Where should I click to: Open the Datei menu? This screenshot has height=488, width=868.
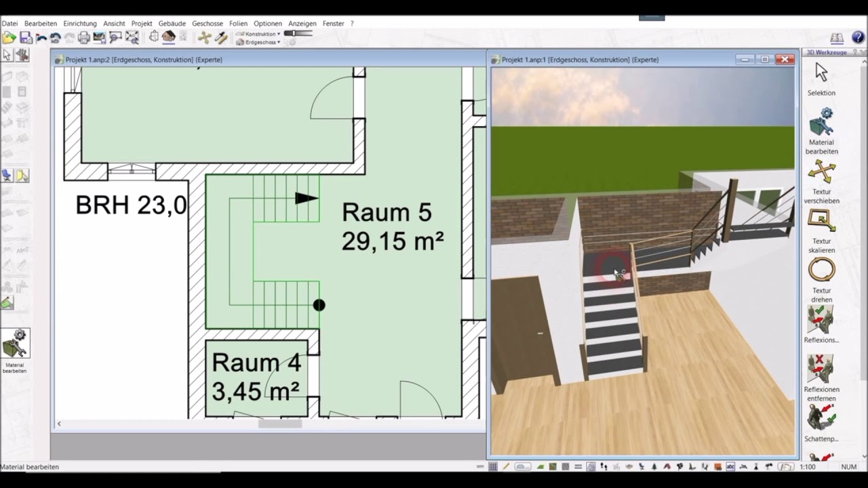coord(9,23)
